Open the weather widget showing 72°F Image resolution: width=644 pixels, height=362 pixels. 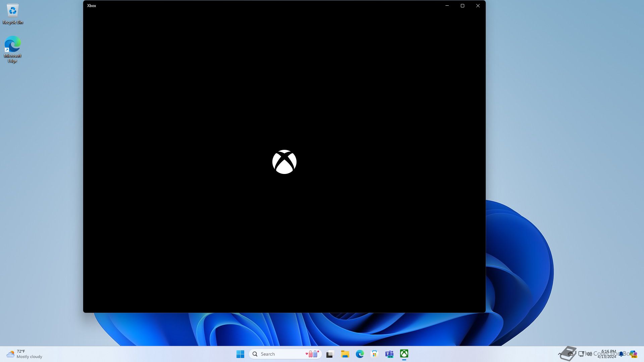[x=24, y=354]
